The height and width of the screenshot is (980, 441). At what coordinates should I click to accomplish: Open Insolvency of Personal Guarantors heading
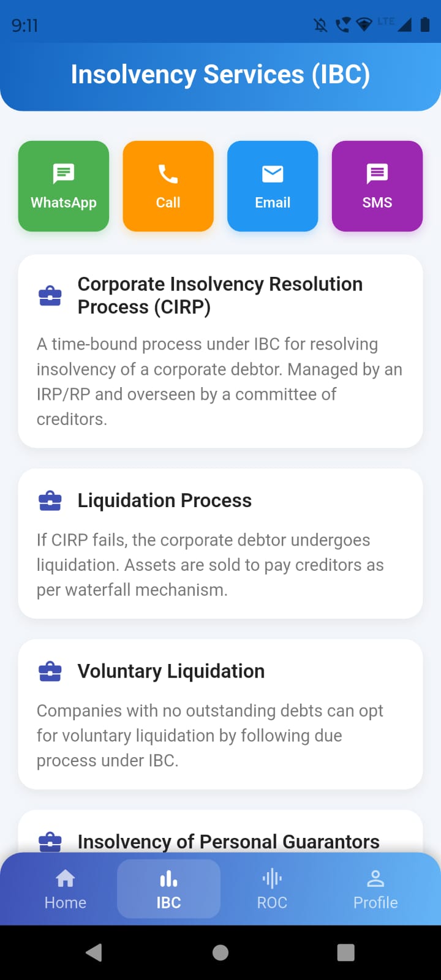[x=228, y=842]
